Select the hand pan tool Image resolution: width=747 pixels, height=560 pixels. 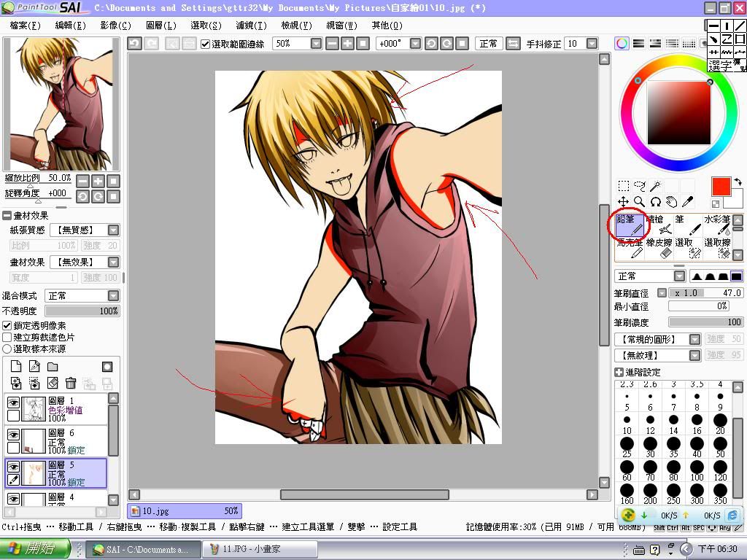pos(672,202)
